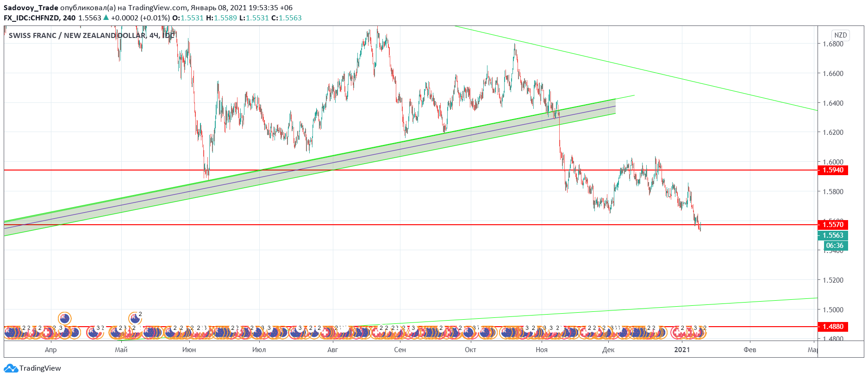This screenshot has width=868, height=379.
Task: Click the close value C:1.5563 in header
Action: [x=287, y=18]
